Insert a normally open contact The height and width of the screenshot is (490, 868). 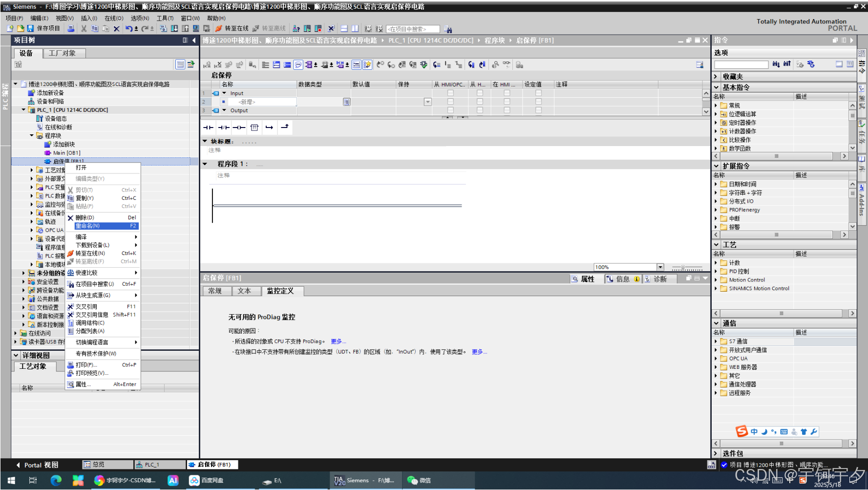pyautogui.click(x=209, y=128)
